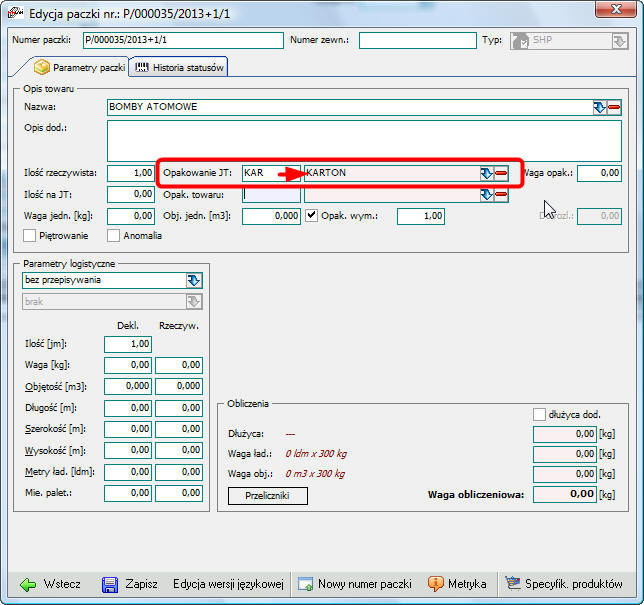Click the Nazwa field with BOMBY ATOMOWE
Viewport: 644px width, 605px height.
click(x=350, y=108)
